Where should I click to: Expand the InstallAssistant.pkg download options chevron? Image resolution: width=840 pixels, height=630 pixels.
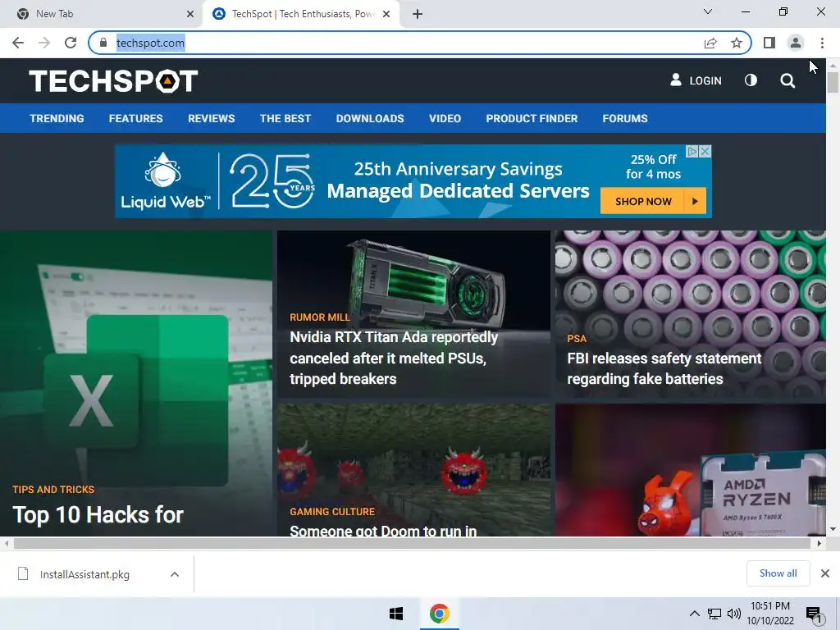coord(174,574)
